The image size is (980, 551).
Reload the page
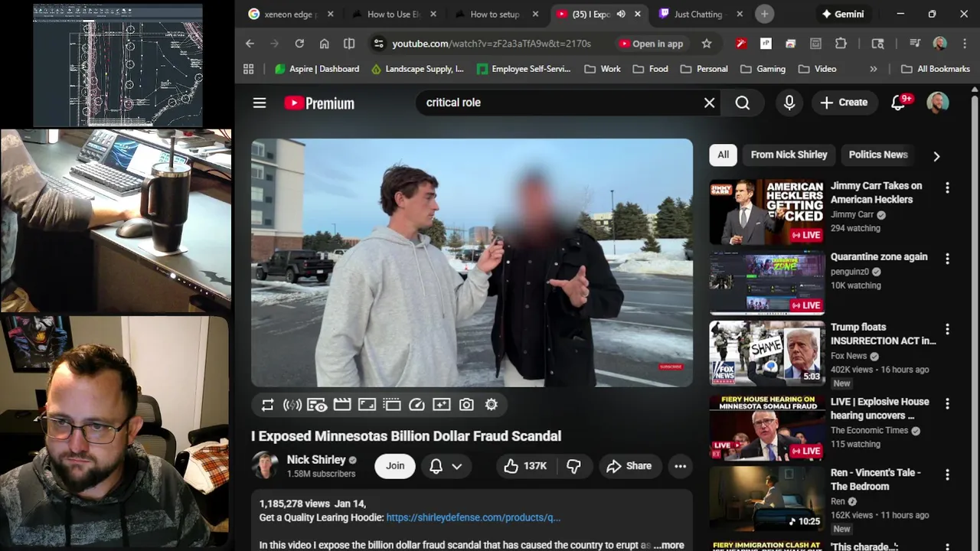pos(299,44)
